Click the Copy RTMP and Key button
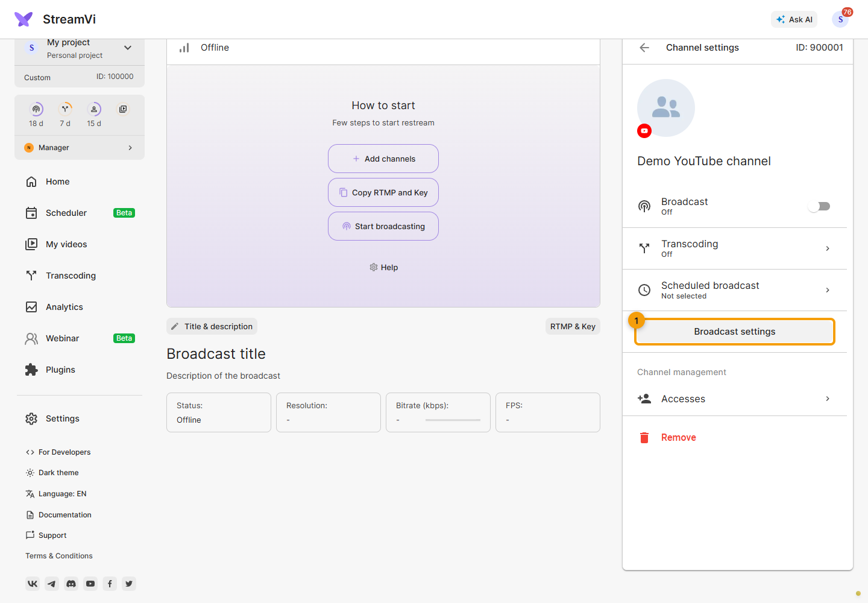 (x=383, y=192)
